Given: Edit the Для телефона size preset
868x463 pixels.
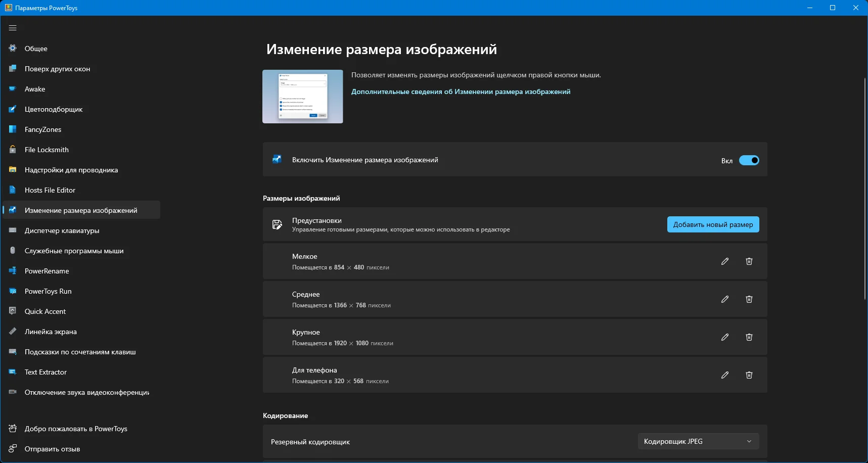Looking at the screenshot, I should point(725,375).
